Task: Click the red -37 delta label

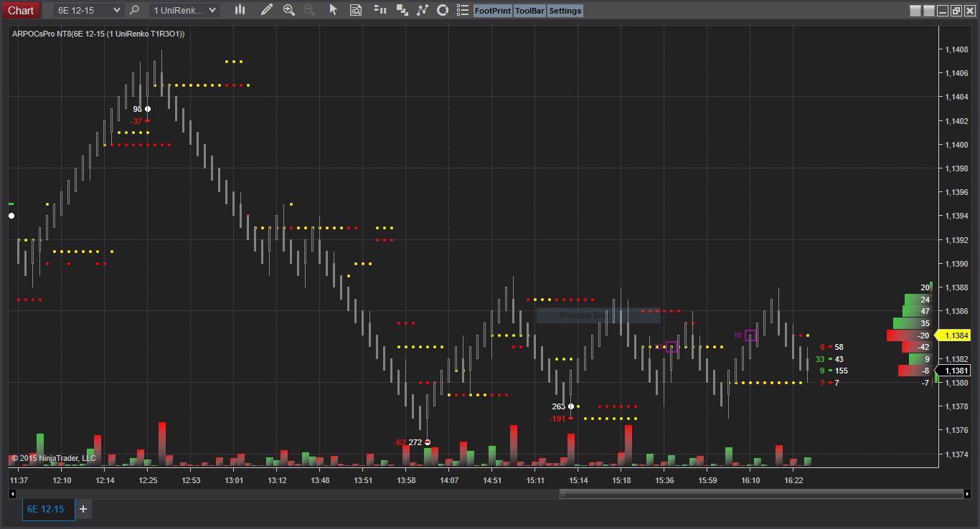Action: 136,121
